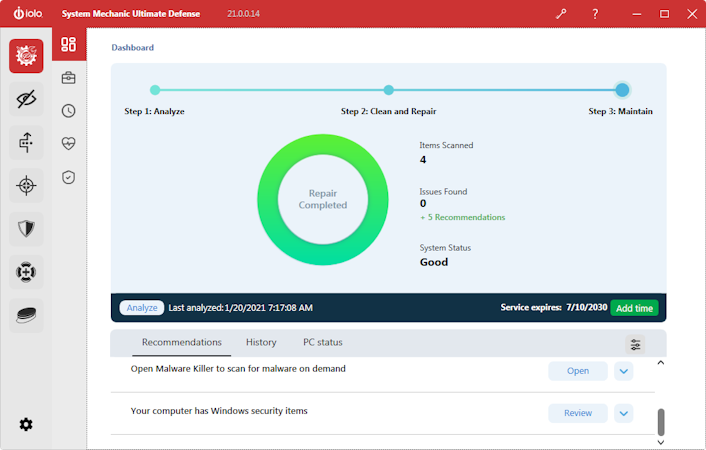Image resolution: width=706 pixels, height=450 pixels.
Task: Click the iolo logo
Action: [x=28, y=14]
